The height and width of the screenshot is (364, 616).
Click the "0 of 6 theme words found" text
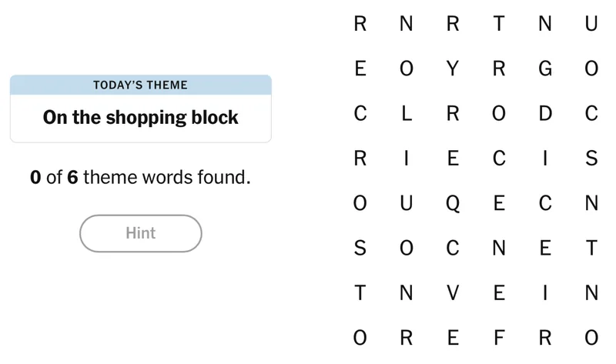[141, 178]
